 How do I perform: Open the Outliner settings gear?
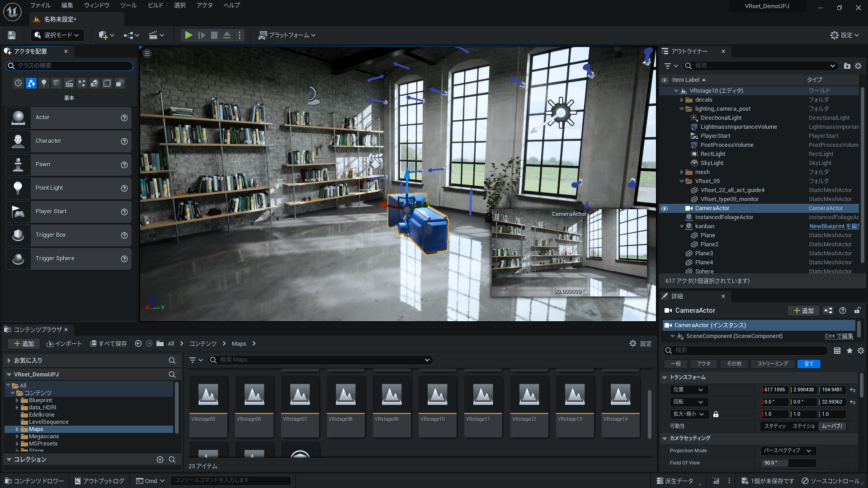[858, 66]
